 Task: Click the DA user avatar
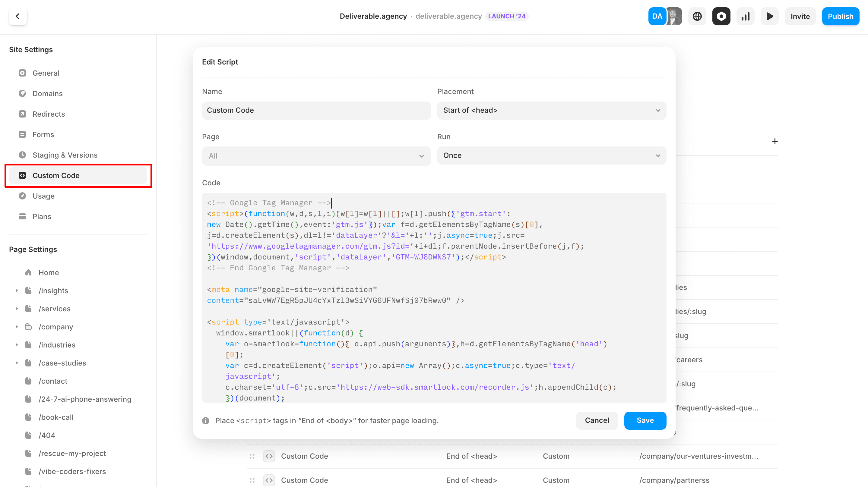click(x=657, y=16)
